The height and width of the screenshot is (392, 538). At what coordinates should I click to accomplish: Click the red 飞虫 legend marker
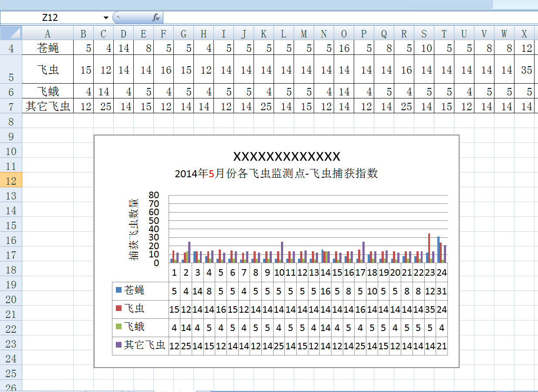(x=118, y=308)
